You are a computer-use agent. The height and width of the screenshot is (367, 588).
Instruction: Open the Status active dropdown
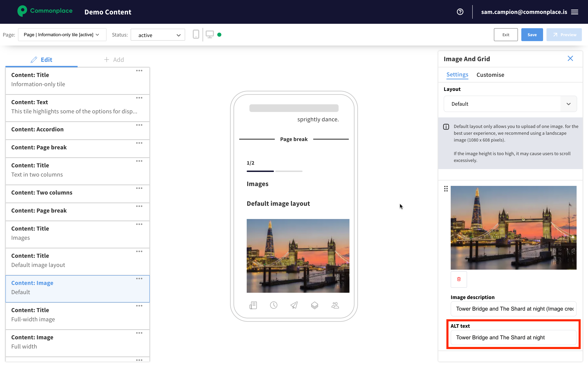(158, 35)
